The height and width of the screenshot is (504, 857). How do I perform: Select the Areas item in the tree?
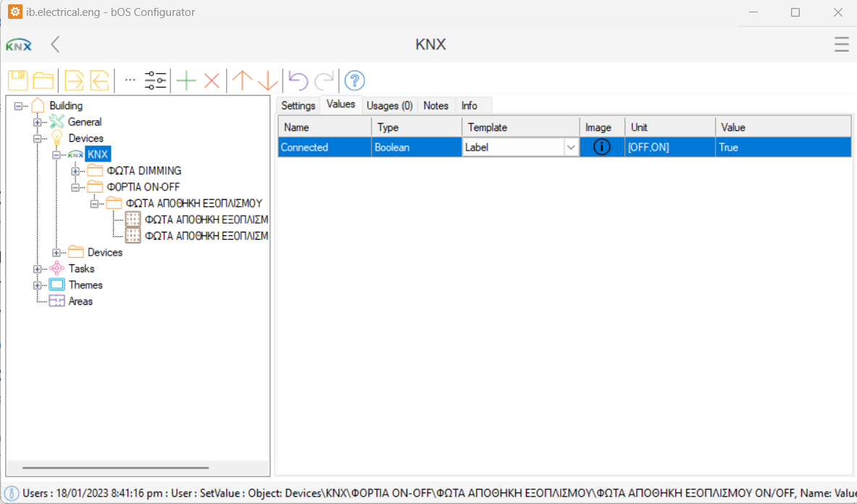pos(80,301)
